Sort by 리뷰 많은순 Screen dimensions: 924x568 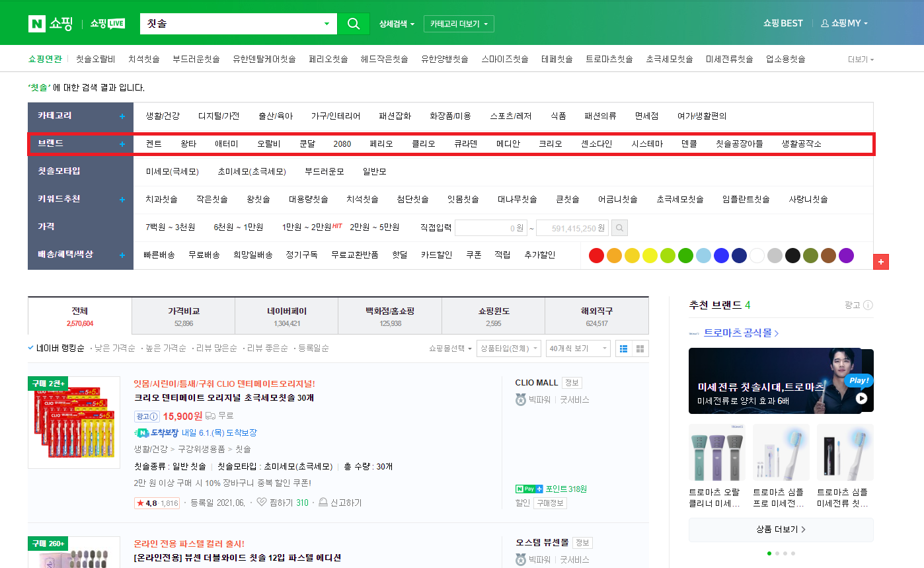pos(216,348)
